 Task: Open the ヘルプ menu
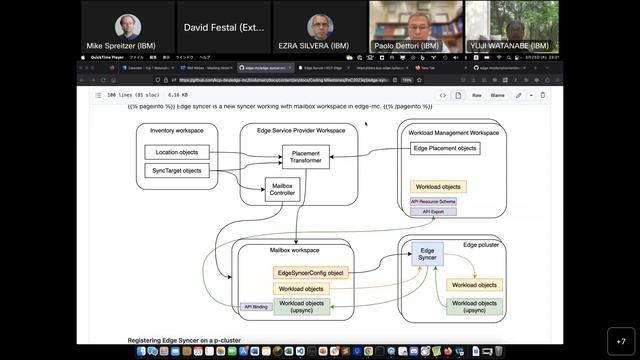coord(205,58)
